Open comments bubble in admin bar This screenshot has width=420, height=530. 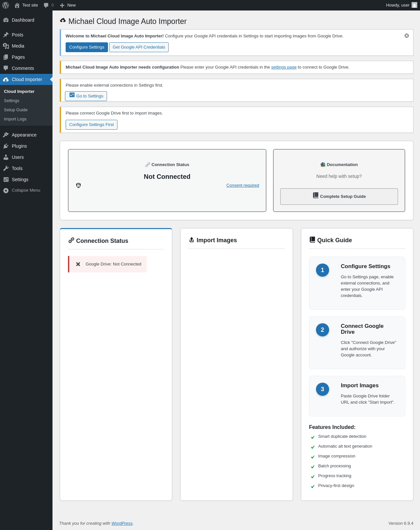click(x=49, y=5)
